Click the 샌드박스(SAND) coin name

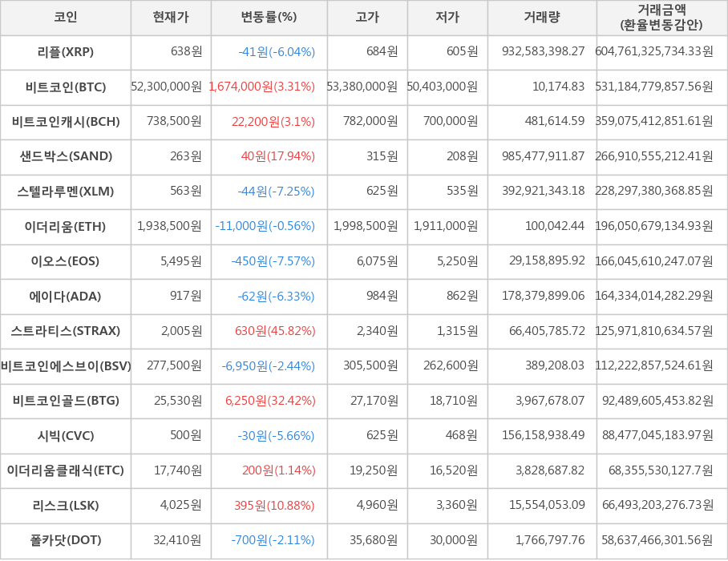click(x=66, y=156)
